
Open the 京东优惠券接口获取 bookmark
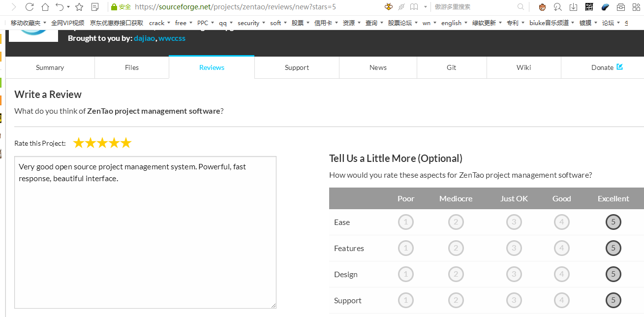[x=117, y=23]
